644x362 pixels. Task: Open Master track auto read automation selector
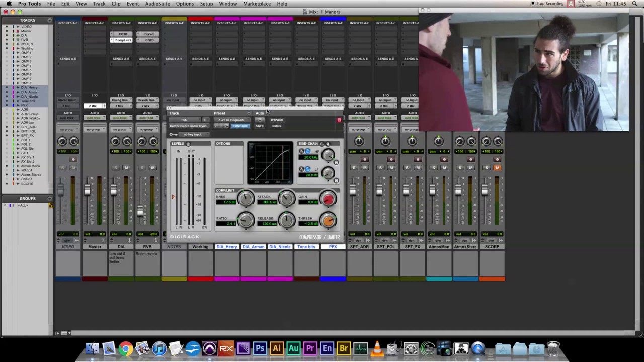[x=94, y=118]
